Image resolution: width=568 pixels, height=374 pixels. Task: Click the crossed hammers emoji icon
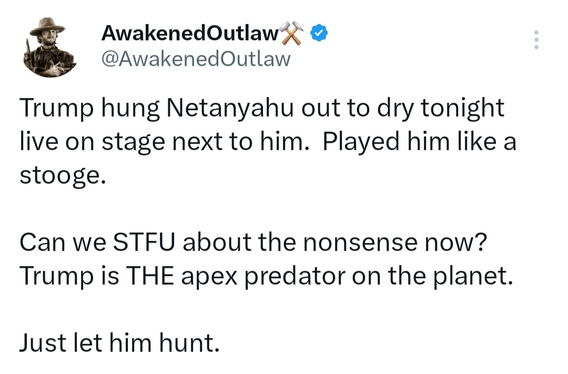(292, 33)
